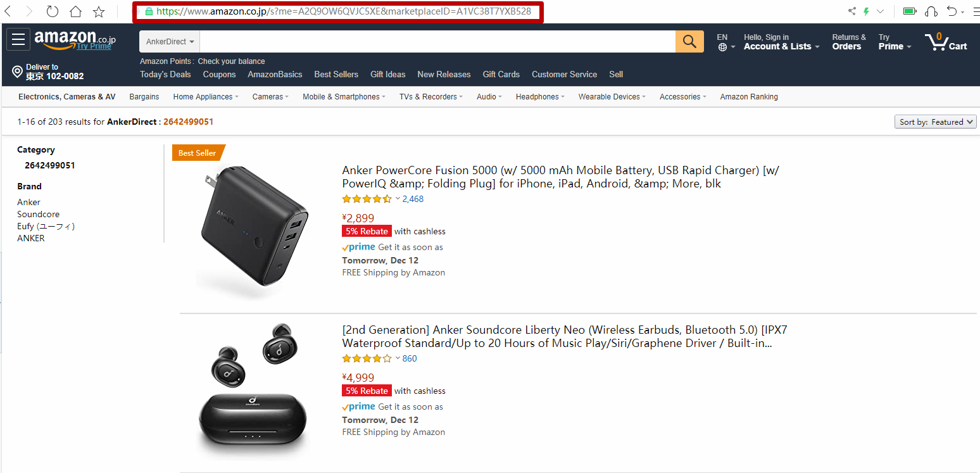Viewport: 980px width, 473px height.
Task: Click the browser reload icon
Action: [x=53, y=11]
